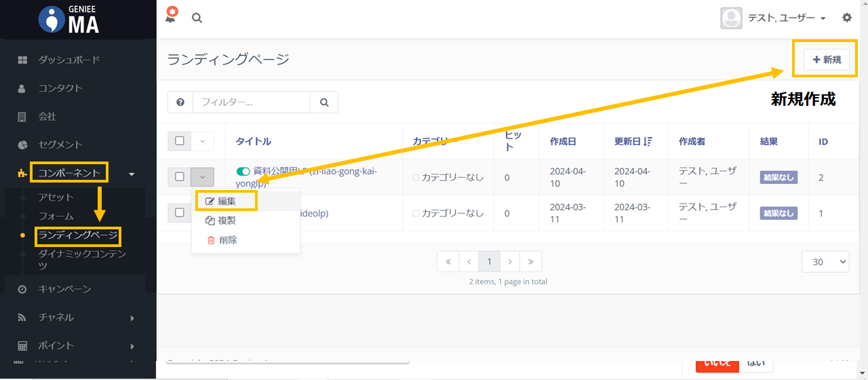Sort by 作成者 column header
This screenshot has width=868, height=380.
pos(692,141)
